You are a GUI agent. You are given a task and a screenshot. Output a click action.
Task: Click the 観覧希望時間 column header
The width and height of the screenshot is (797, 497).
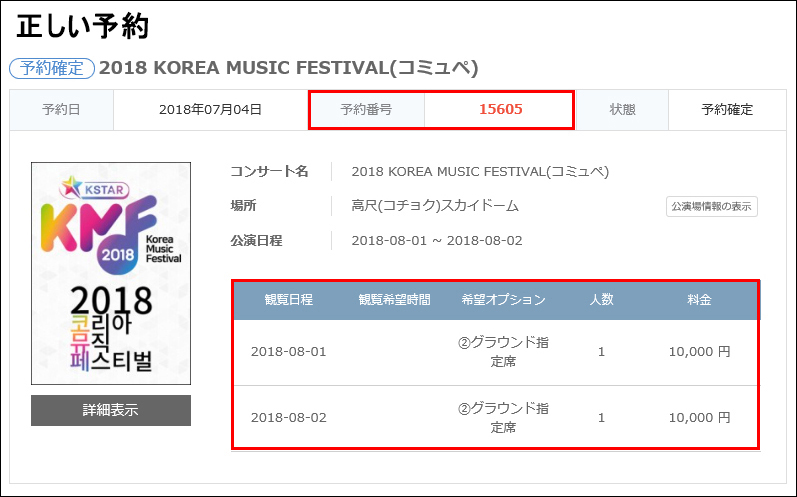tap(394, 300)
